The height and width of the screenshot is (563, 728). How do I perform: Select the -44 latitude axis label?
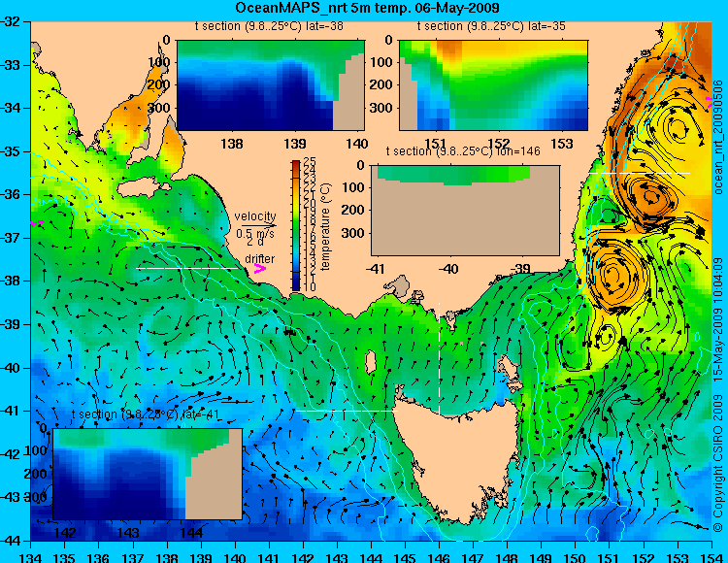[x=11, y=541]
